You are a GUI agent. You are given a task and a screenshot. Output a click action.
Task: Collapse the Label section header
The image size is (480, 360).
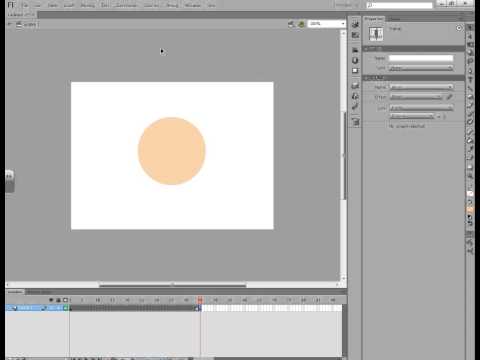tap(413, 49)
